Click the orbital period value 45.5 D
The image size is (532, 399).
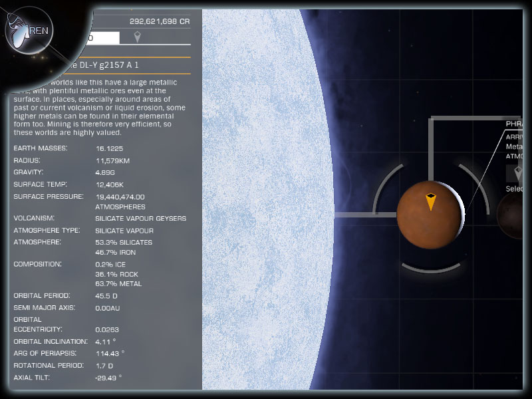(106, 296)
